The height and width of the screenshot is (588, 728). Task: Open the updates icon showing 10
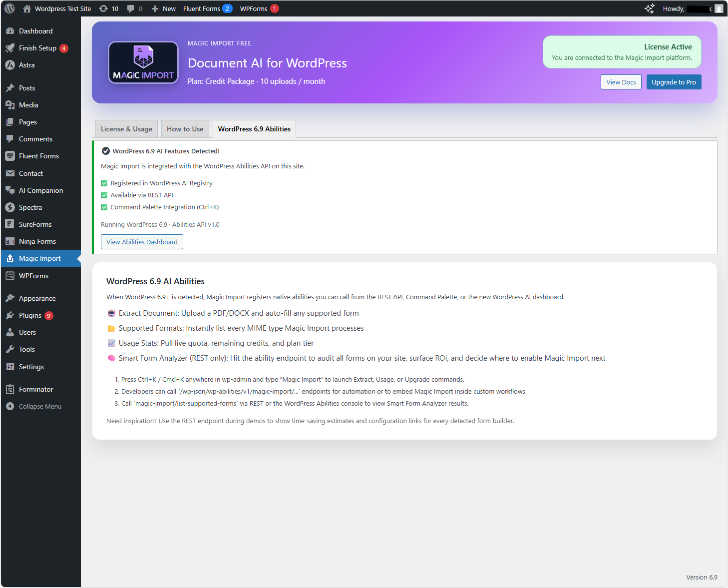103,8
